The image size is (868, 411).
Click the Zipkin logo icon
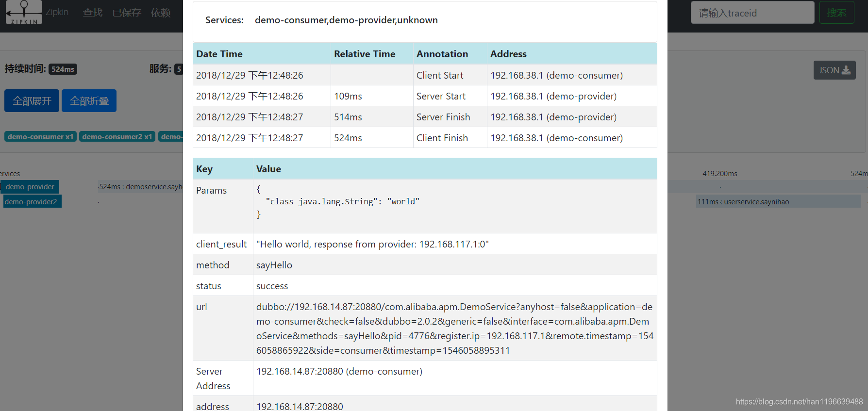pos(24,12)
